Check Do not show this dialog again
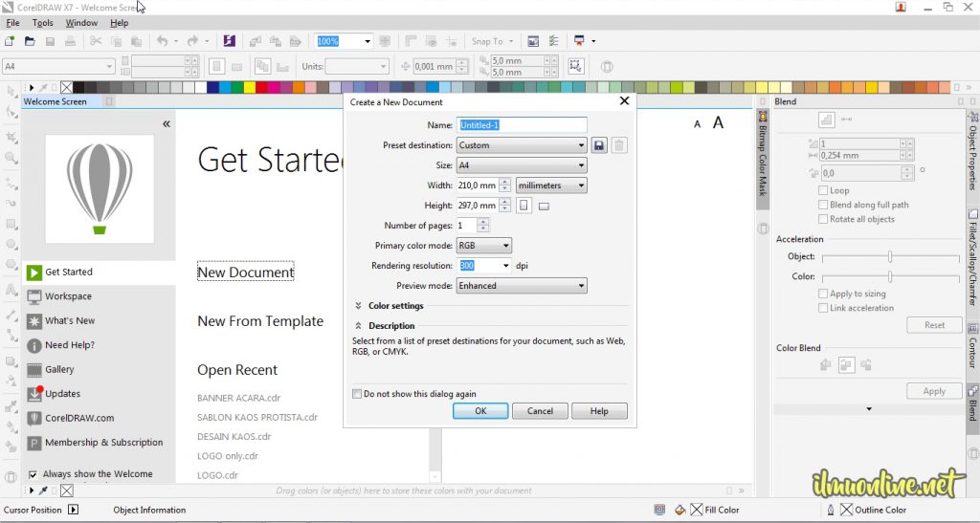 (x=357, y=394)
